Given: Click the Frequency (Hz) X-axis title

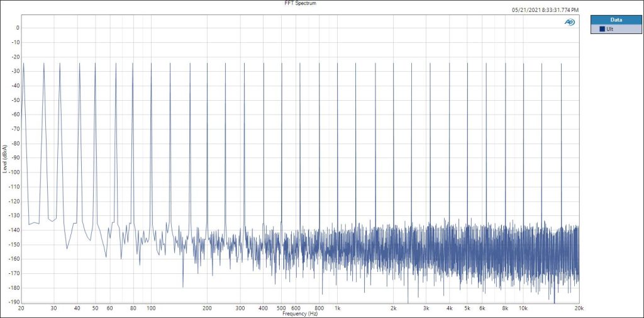Looking at the screenshot, I should coord(300,314).
